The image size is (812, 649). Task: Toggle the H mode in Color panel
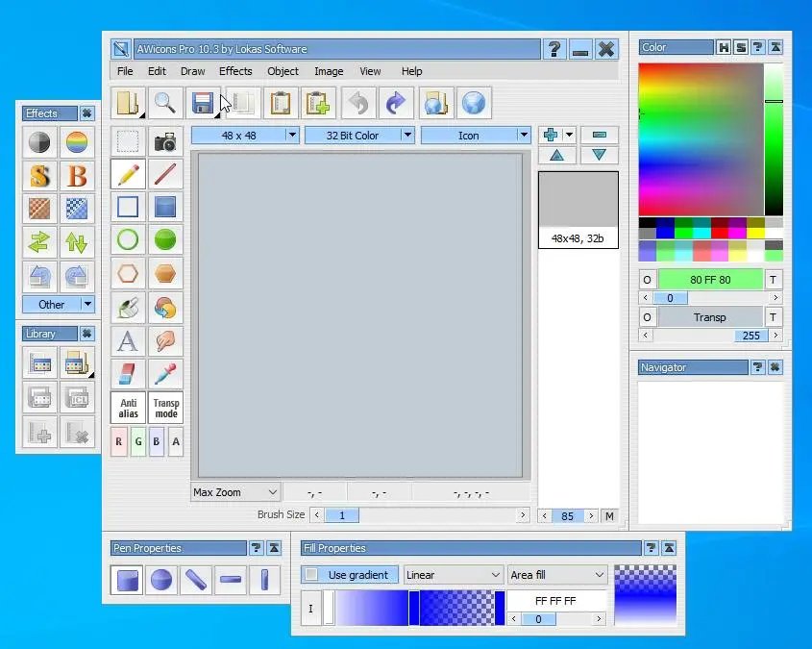pyautogui.click(x=724, y=48)
